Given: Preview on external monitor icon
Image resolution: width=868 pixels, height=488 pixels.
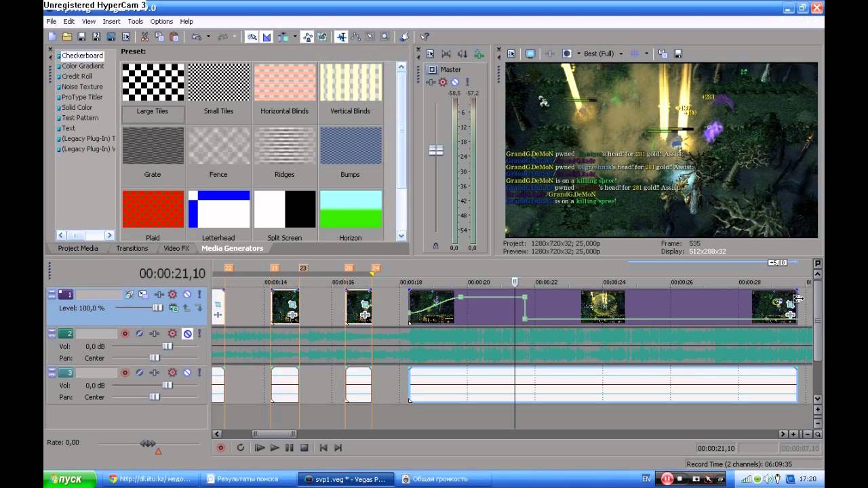Looking at the screenshot, I should pos(530,54).
